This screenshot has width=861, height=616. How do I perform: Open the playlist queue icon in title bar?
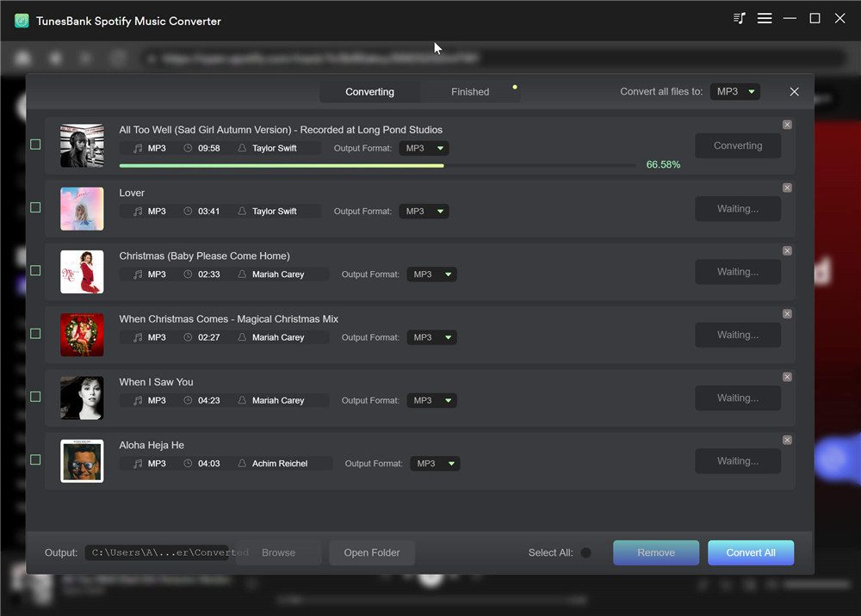pos(739,19)
